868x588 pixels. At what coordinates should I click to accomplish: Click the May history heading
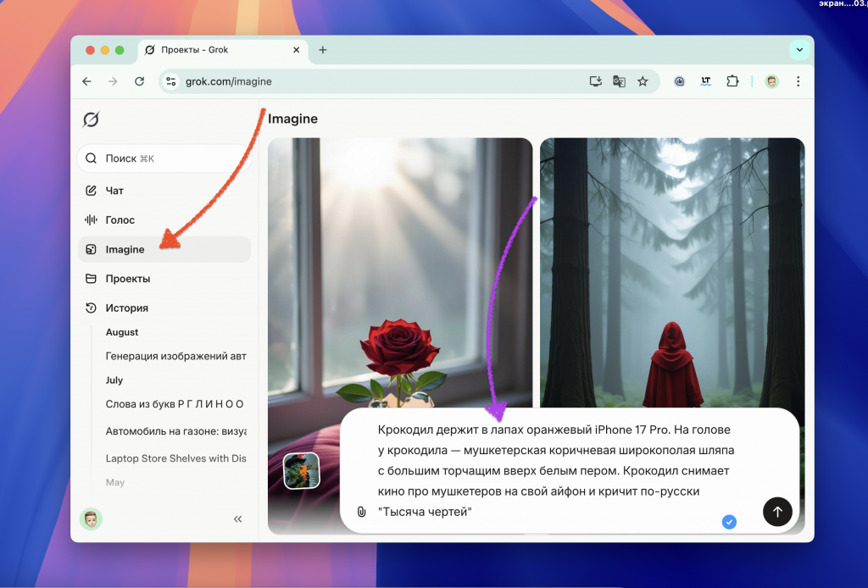115,482
